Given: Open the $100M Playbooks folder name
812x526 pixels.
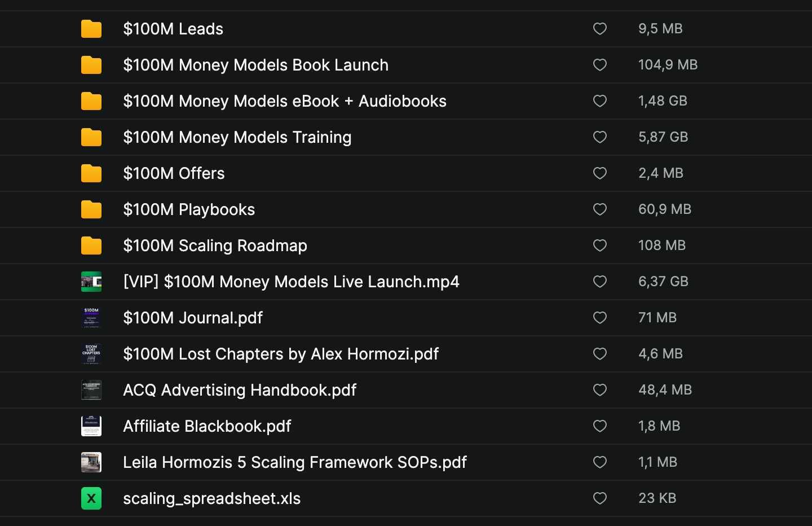Looking at the screenshot, I should 189,209.
